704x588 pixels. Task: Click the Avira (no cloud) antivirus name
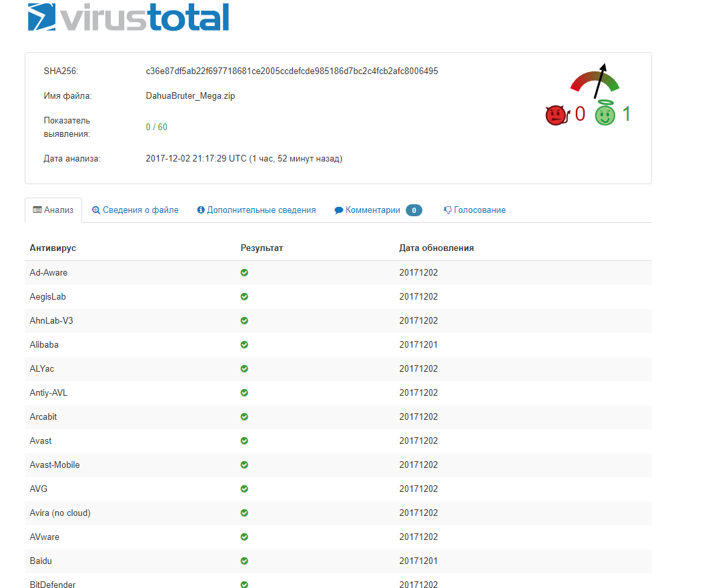coord(60,513)
